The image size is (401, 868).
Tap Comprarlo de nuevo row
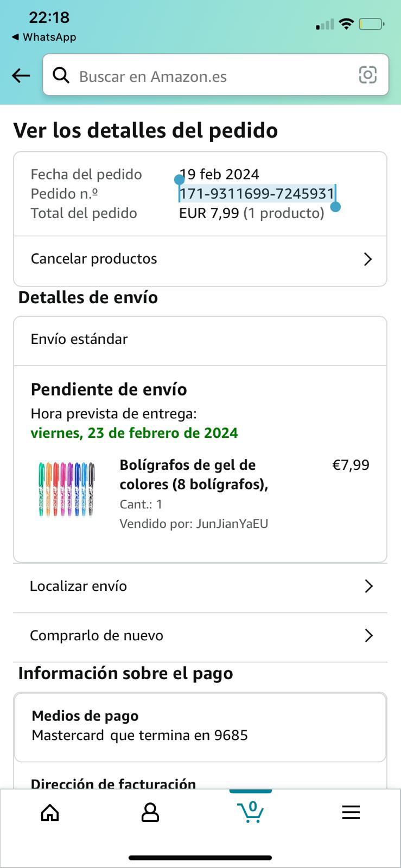pyautogui.click(x=97, y=635)
